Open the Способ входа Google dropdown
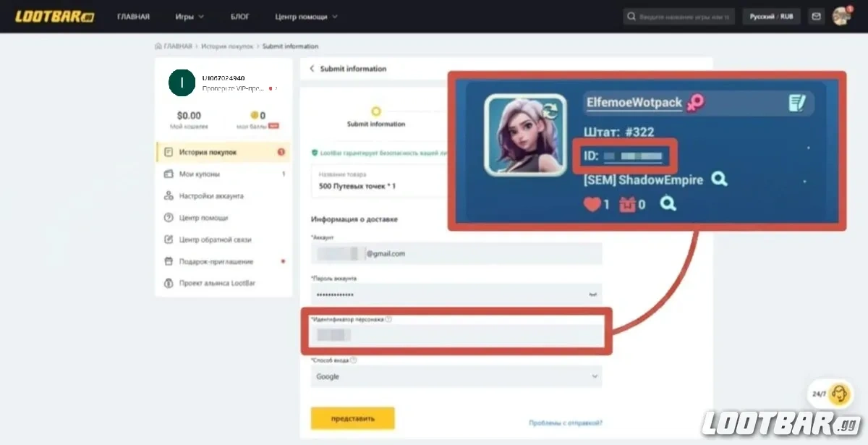 [x=456, y=376]
